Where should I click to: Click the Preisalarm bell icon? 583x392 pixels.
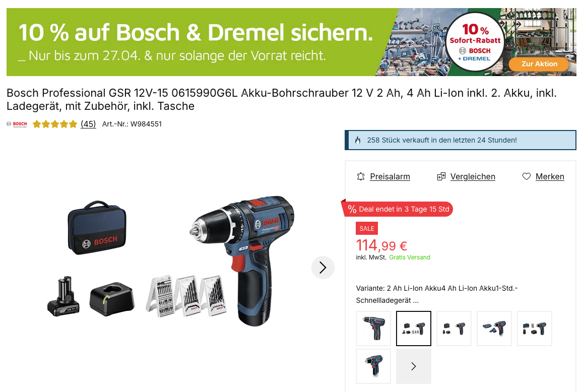click(x=361, y=176)
